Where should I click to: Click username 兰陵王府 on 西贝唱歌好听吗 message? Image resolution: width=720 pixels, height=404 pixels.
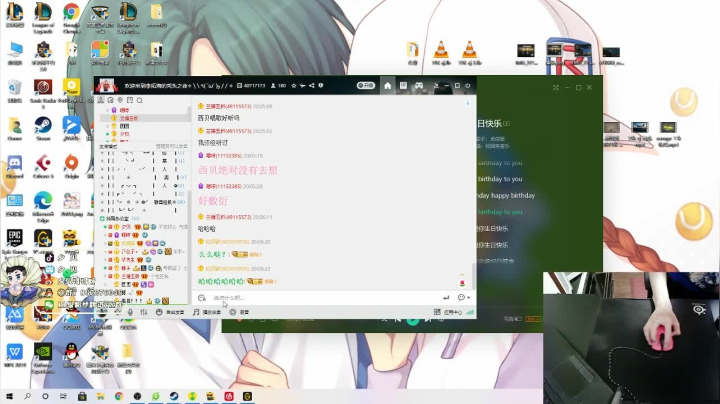(228, 106)
